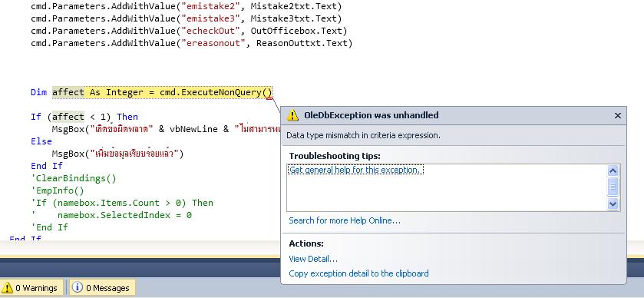Toggle the 0 Warnings filter button

coord(31,288)
